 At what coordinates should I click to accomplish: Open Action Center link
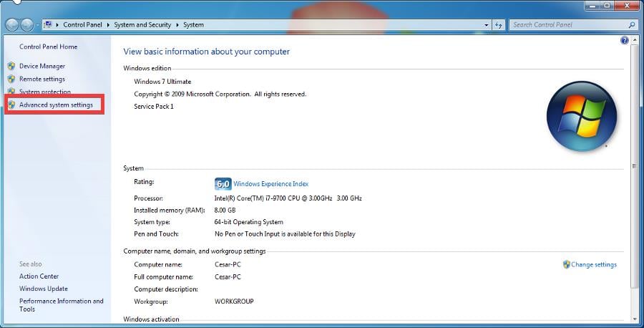[x=39, y=276]
